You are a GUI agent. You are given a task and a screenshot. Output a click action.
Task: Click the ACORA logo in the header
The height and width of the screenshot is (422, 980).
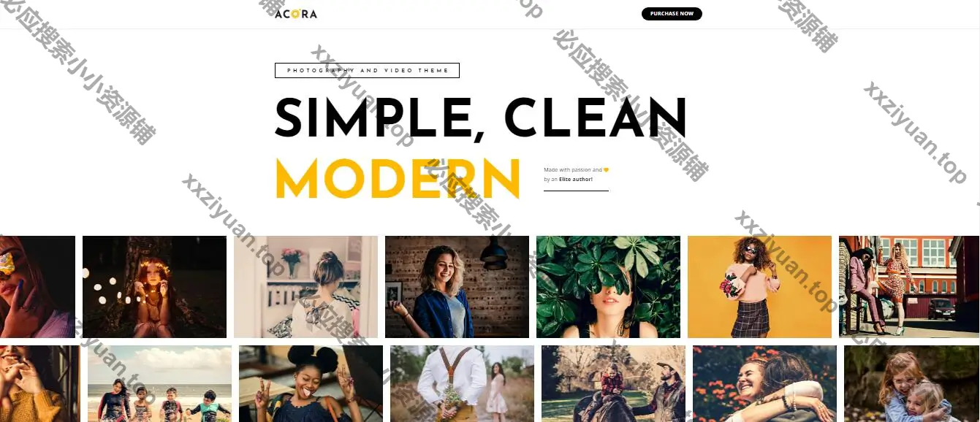pyautogui.click(x=296, y=14)
